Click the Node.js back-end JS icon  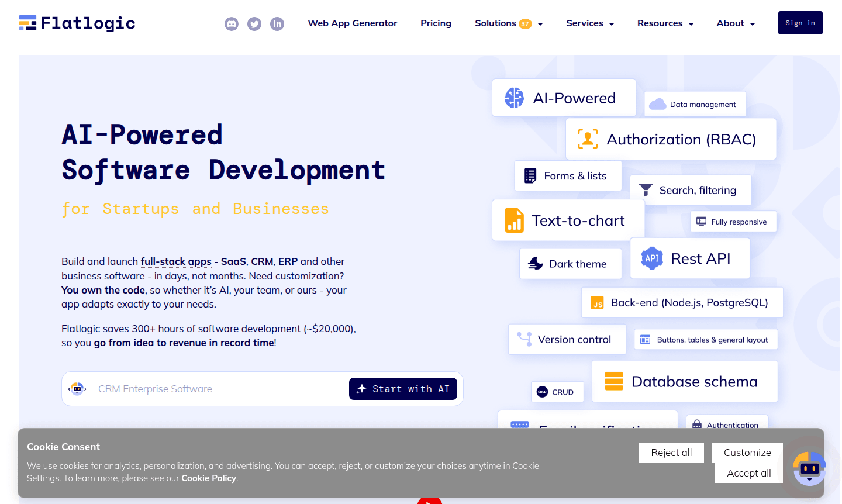click(x=596, y=302)
